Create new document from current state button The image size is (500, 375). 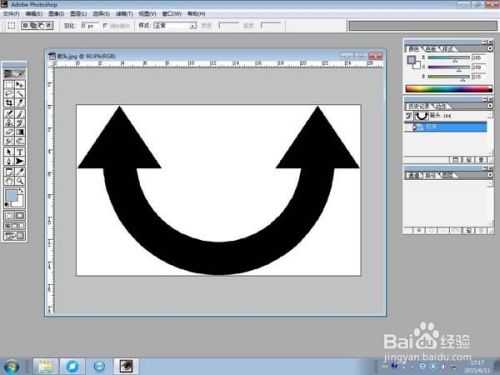tap(456, 160)
